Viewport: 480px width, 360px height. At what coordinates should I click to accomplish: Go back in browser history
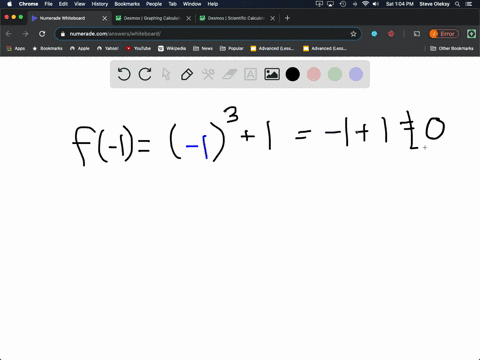point(9,34)
